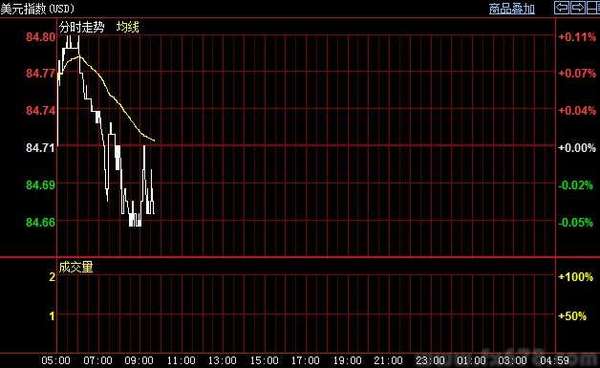
Task: Click the 04:59 end time marker
Action: (x=554, y=360)
